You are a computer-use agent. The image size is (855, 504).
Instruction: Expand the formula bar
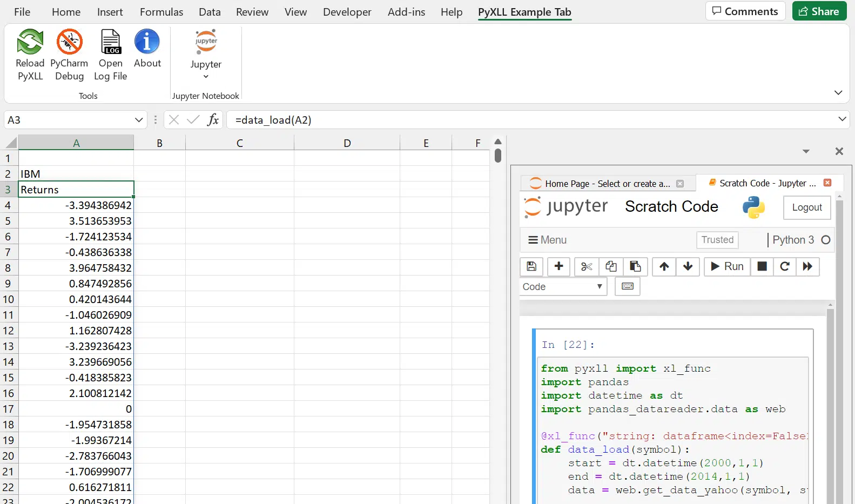pos(842,119)
